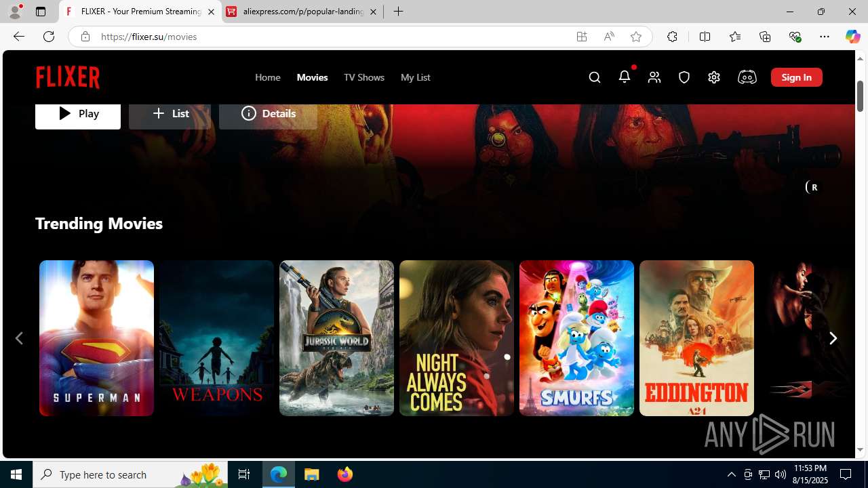Open browser Settings and more menu
The width and height of the screenshot is (868, 488).
(825, 37)
